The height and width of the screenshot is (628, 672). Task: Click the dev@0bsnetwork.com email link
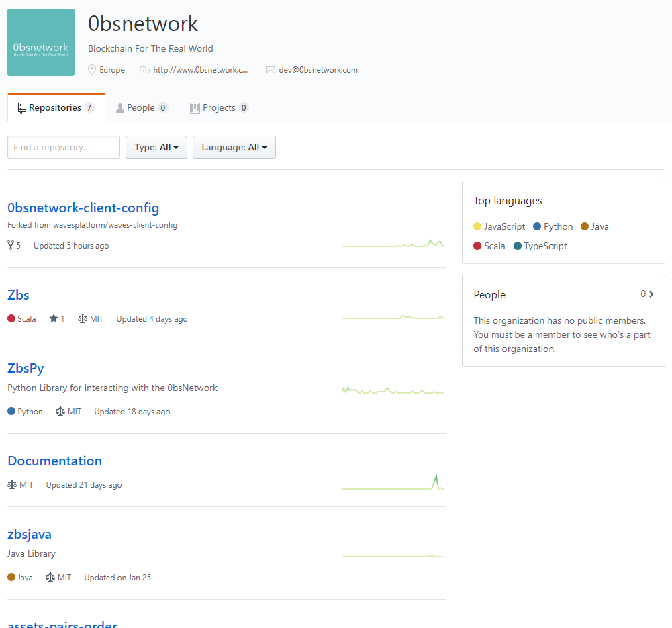pyautogui.click(x=318, y=70)
